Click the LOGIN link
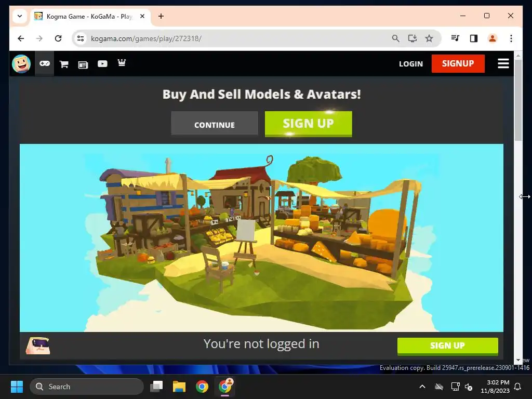This screenshot has width=532, height=399. click(411, 64)
